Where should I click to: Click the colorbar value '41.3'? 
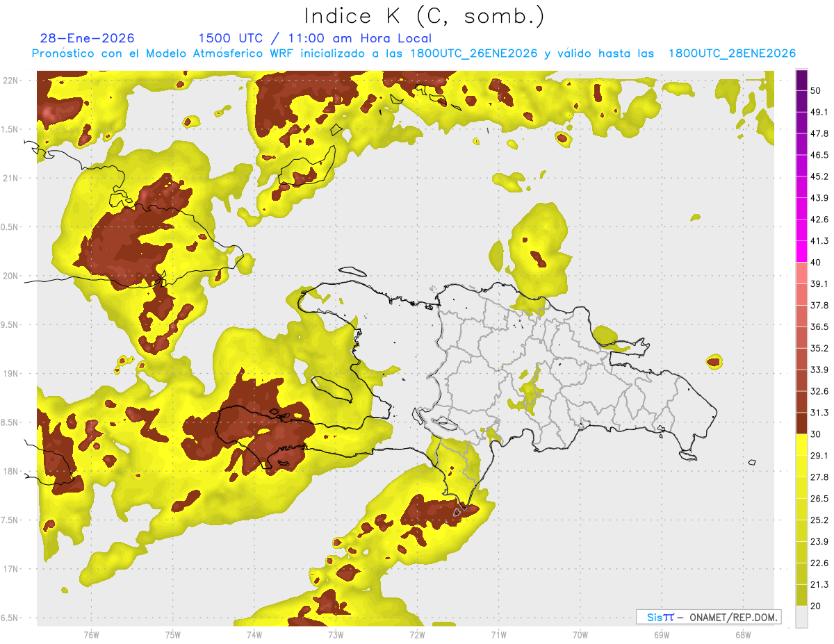(819, 241)
